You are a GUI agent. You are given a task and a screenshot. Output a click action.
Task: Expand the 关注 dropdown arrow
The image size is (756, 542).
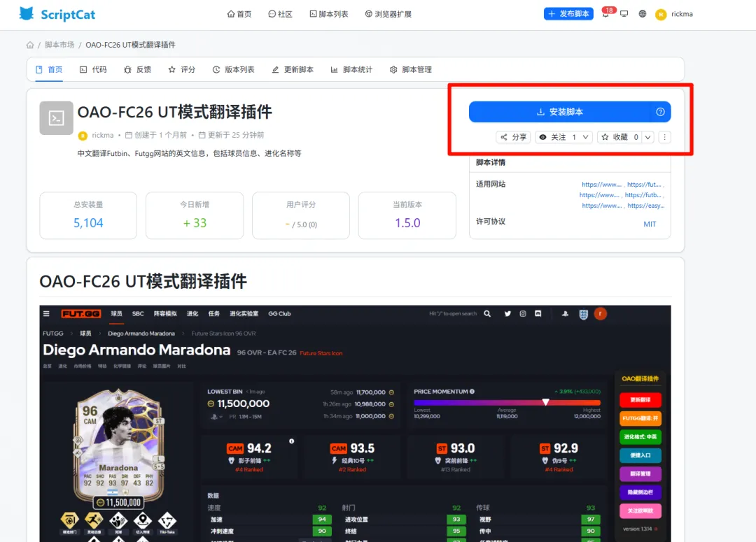click(585, 137)
